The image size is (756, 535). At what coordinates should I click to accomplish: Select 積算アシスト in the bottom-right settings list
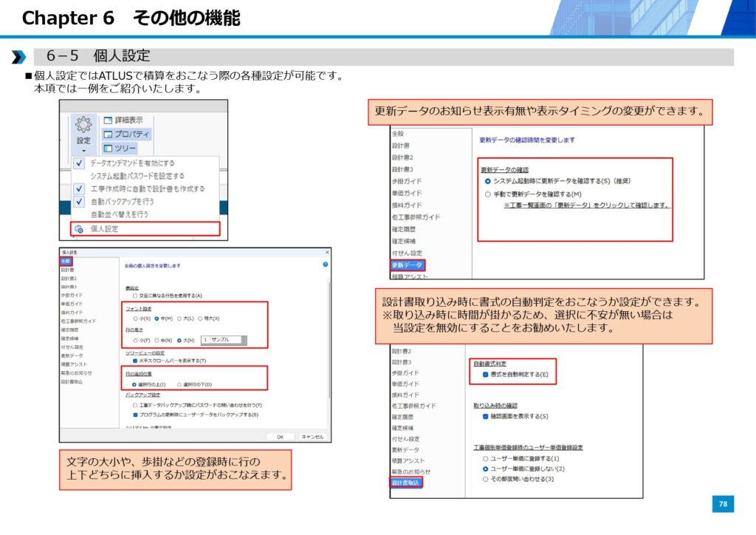click(x=408, y=460)
